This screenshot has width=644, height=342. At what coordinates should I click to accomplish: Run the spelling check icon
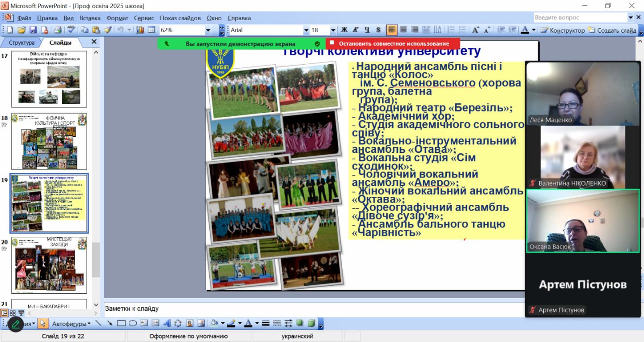72,30
